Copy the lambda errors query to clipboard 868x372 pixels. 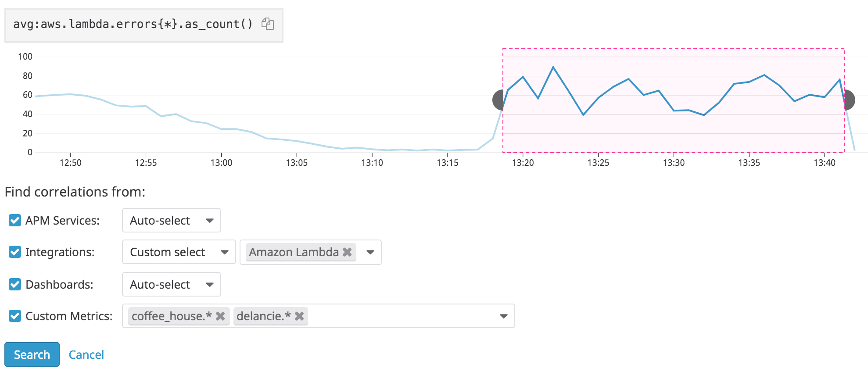(x=267, y=24)
